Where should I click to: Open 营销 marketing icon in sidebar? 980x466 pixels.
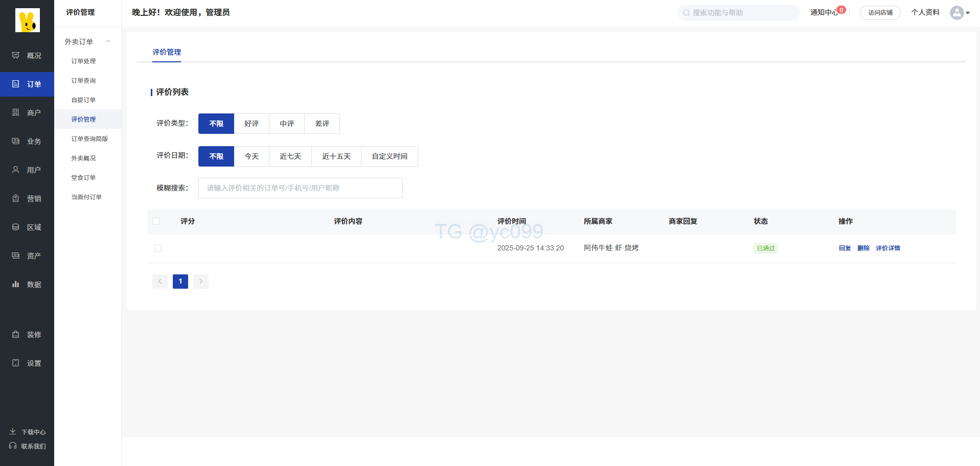(x=16, y=198)
